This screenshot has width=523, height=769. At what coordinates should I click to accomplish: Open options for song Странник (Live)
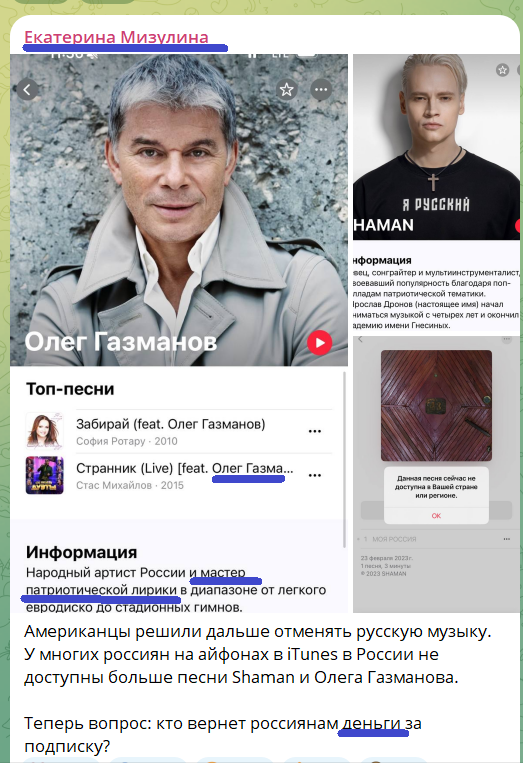point(315,475)
